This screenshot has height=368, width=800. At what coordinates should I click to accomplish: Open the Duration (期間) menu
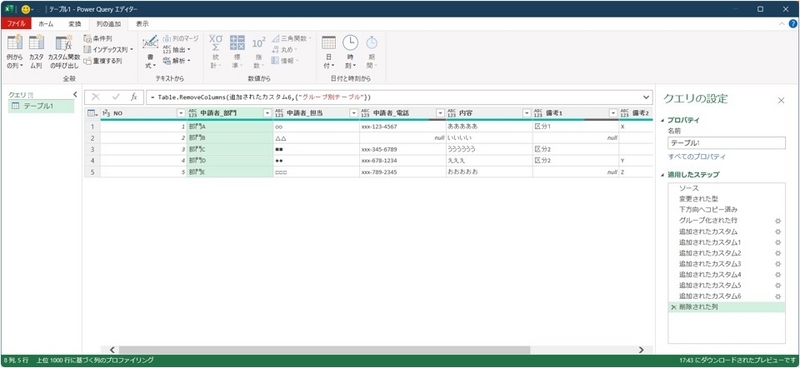pyautogui.click(x=371, y=52)
